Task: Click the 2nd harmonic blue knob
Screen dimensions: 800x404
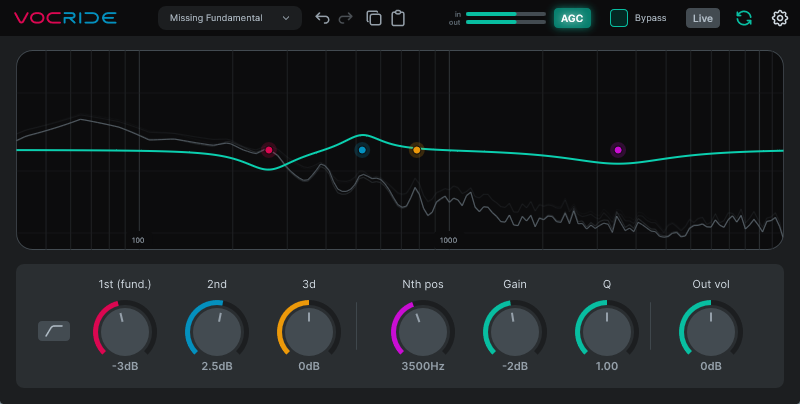Action: tap(217, 331)
